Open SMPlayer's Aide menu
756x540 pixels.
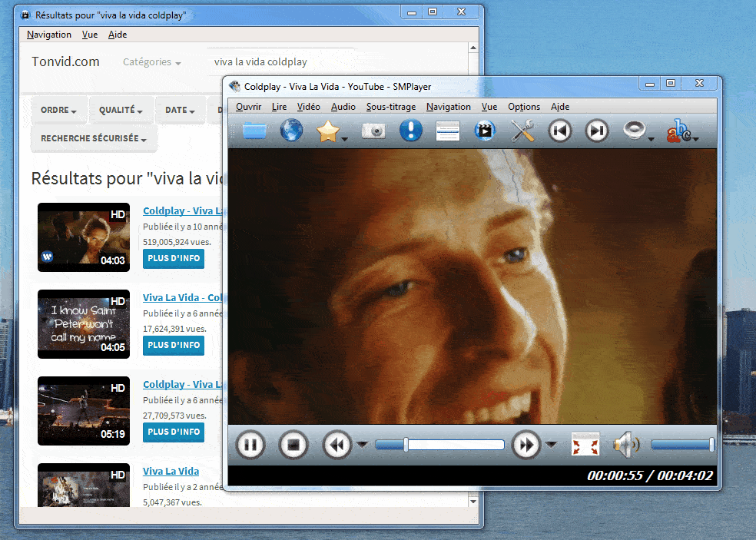[x=560, y=107]
